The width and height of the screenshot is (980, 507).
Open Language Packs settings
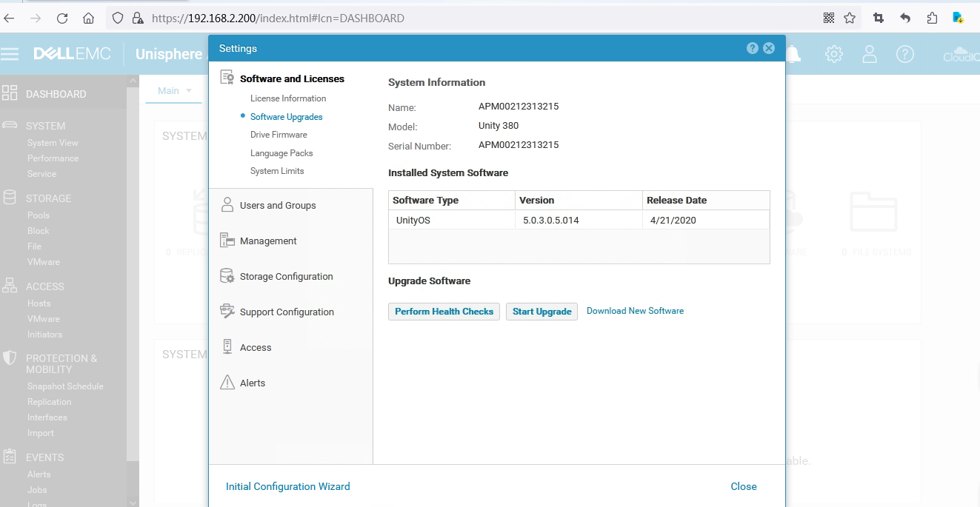point(281,153)
